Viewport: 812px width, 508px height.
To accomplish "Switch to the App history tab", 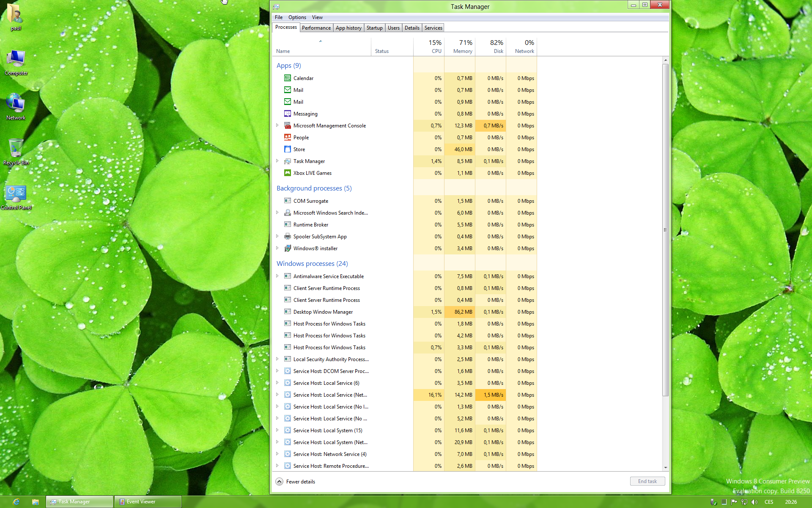I will [x=348, y=28].
